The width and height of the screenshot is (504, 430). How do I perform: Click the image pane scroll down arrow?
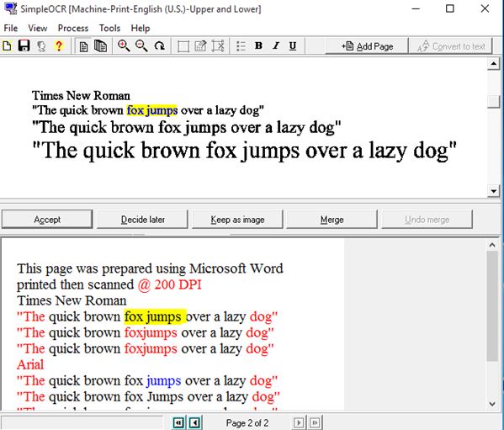(493, 191)
